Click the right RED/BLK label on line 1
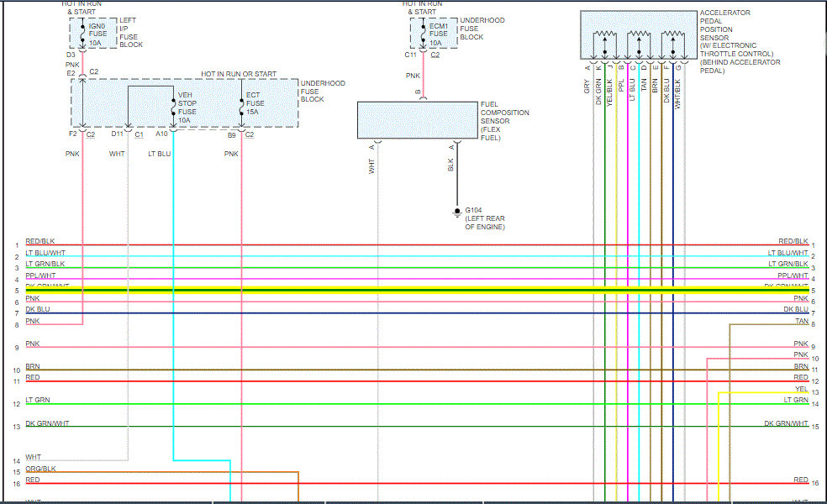 click(793, 241)
